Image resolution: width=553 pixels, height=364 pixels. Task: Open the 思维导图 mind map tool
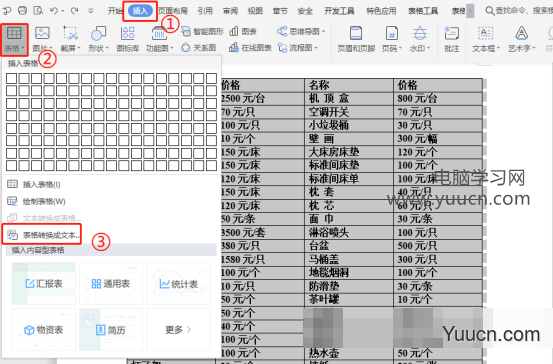click(301, 32)
